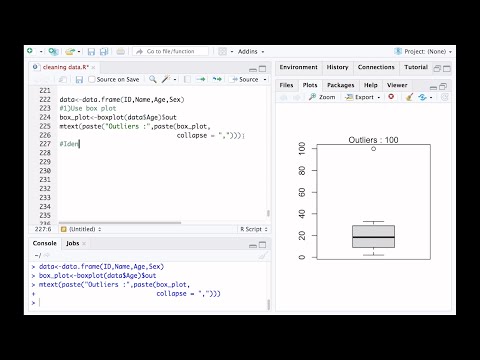Open the Addins menu

(251, 51)
